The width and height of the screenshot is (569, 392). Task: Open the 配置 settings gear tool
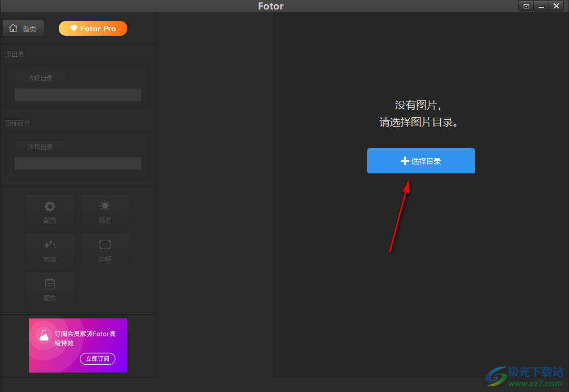[50, 211]
